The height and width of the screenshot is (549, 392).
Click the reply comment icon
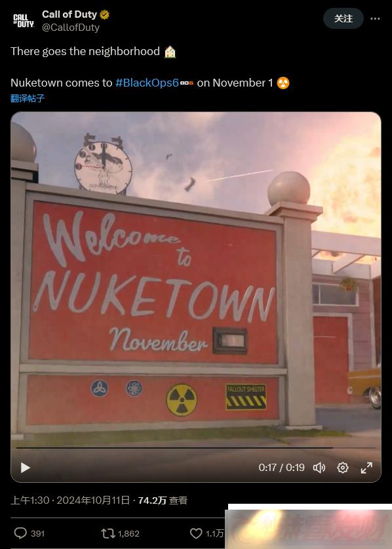click(20, 533)
